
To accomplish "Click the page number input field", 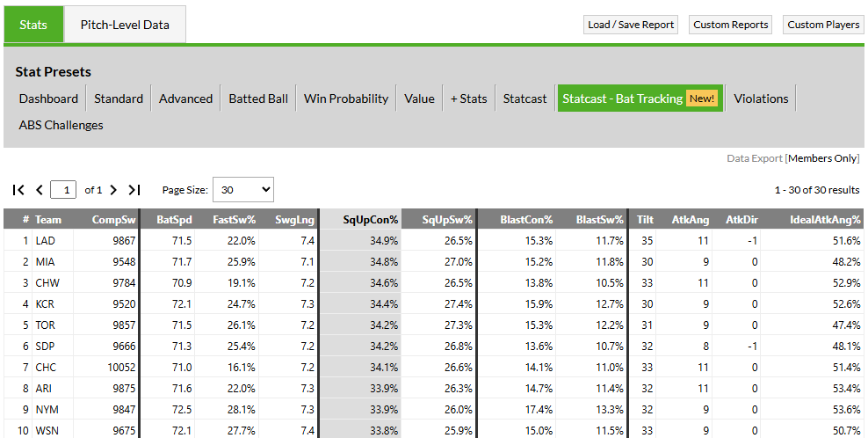I will pyautogui.click(x=64, y=190).
